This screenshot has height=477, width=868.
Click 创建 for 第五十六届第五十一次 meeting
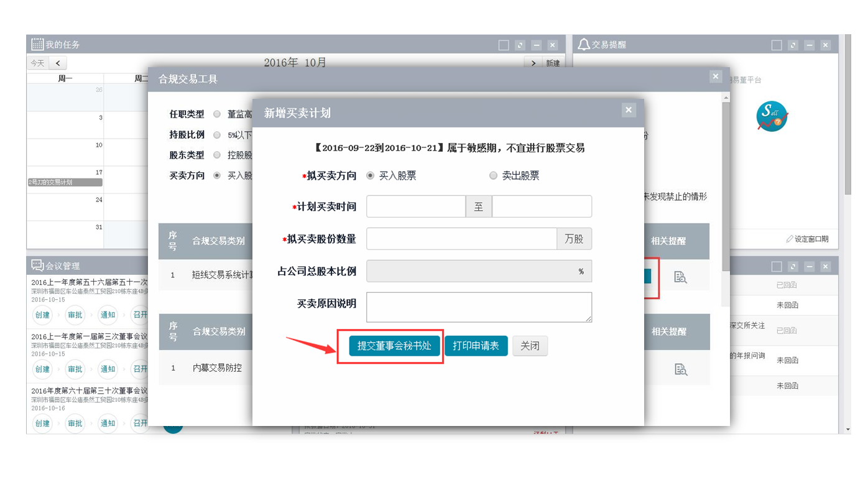tap(42, 315)
